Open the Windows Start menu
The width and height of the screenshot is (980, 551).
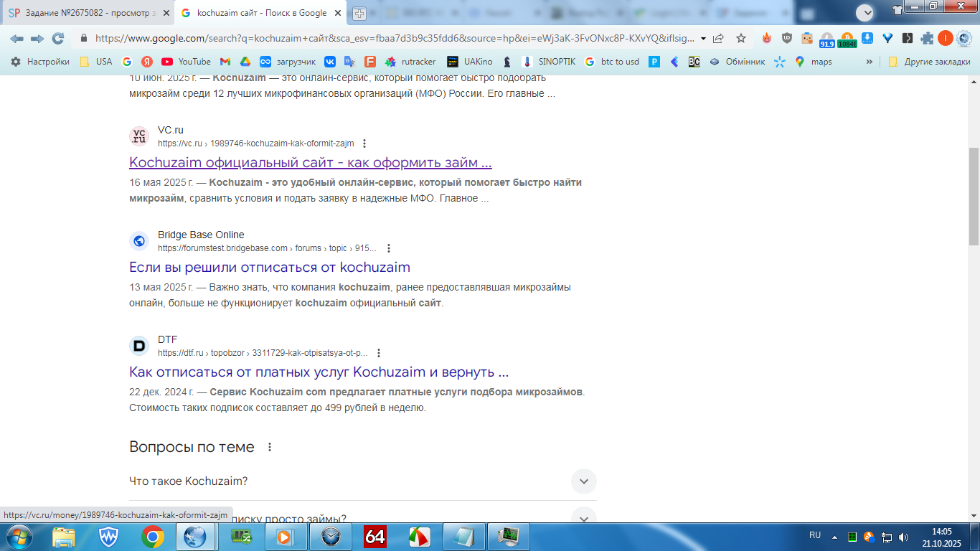point(18,537)
